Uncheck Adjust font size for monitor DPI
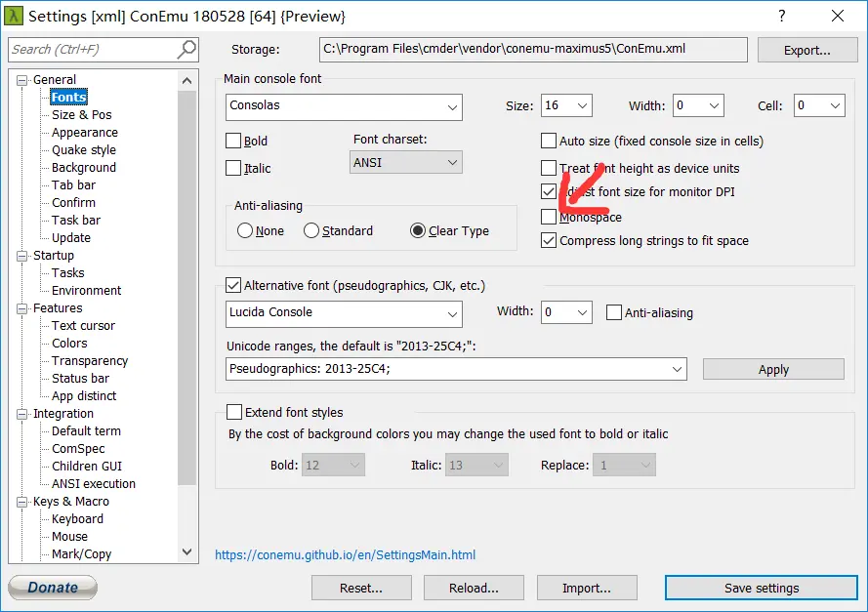 pyautogui.click(x=549, y=191)
